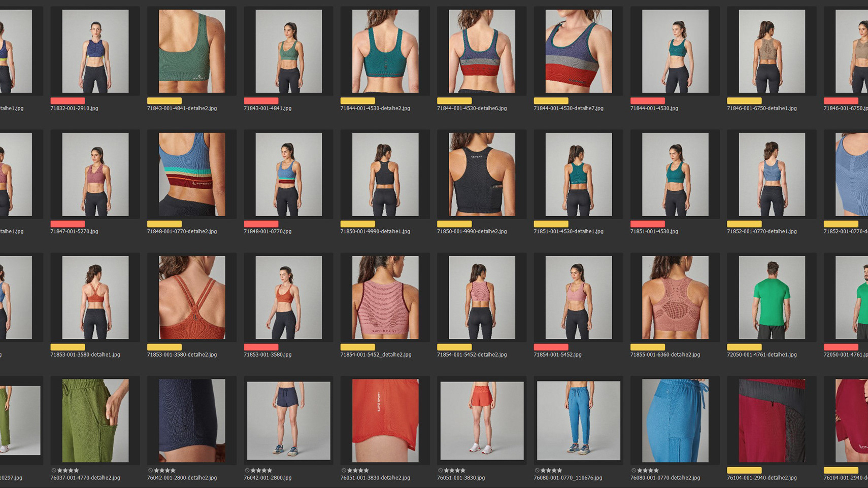
Task: Select burgundy shorts detail thumbnail 76104-001-2940-detalhe2
Action: tap(772, 421)
